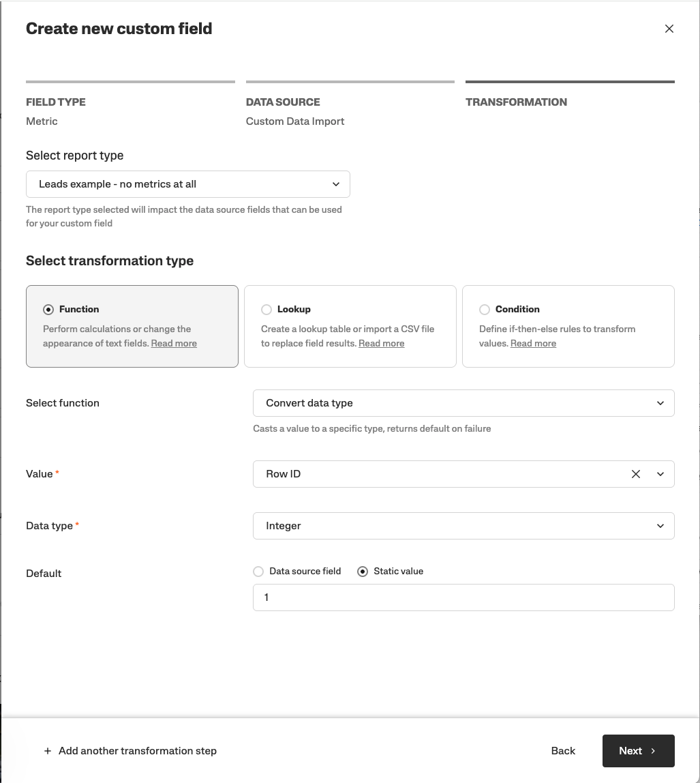Re-select the Function transformation type
This screenshot has width=700, height=783.
pos(48,309)
